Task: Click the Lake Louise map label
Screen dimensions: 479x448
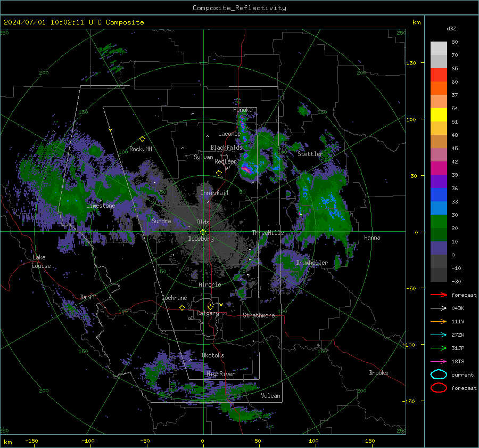Action: [x=41, y=262]
